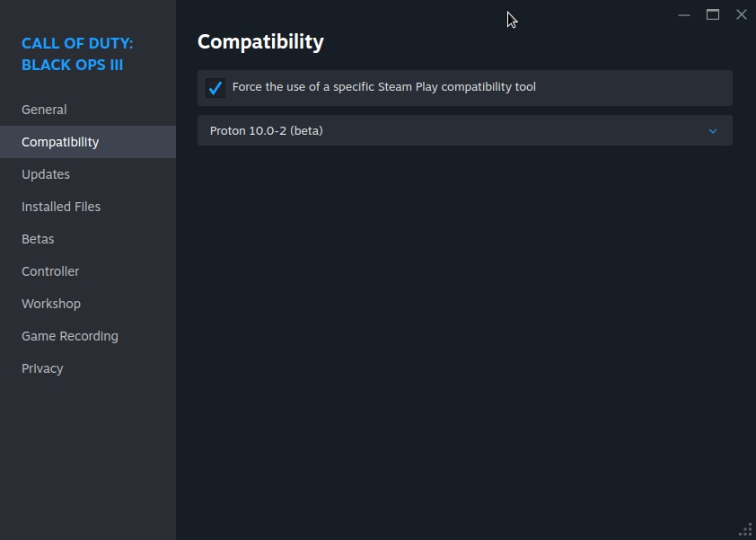Viewport: 756px width, 540px height.
Task: Open the Controller settings page
Action: 50,271
